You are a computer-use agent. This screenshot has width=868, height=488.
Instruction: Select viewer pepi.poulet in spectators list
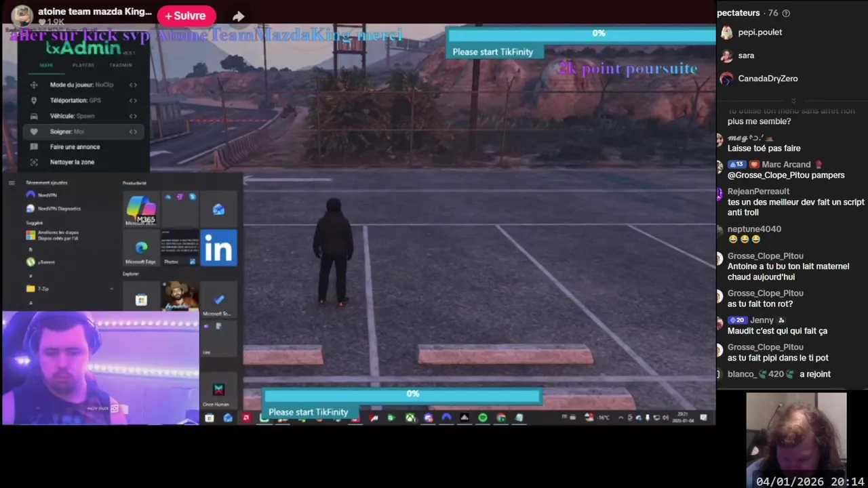click(759, 33)
